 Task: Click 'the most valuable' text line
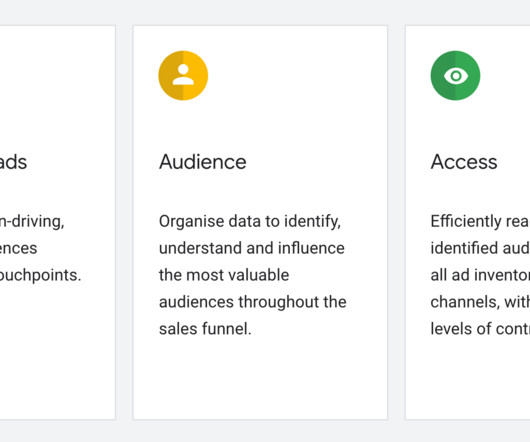(224, 275)
